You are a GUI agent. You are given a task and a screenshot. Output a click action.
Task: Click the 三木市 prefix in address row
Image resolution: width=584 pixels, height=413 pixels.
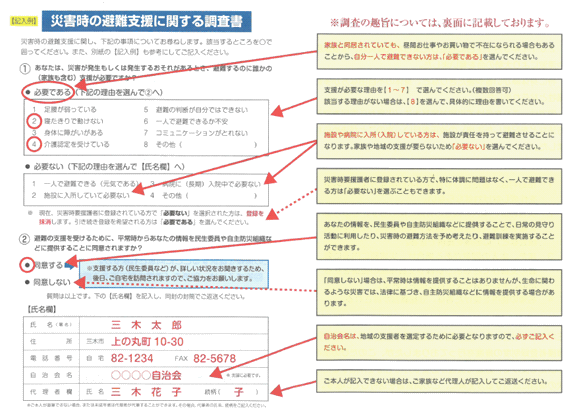pyautogui.click(x=95, y=341)
